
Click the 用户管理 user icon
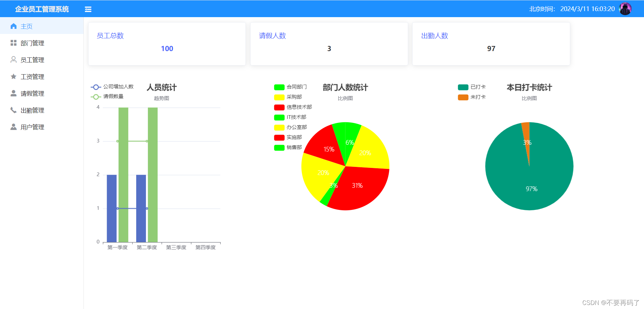point(13,127)
